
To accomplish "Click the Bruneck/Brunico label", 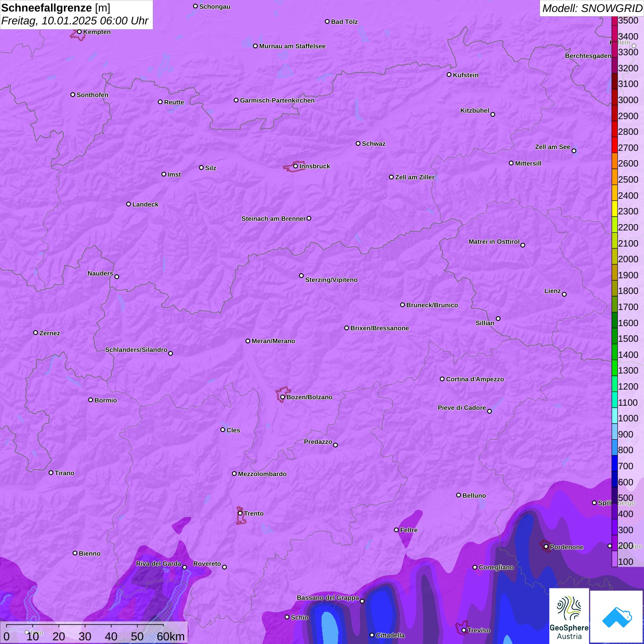I will 432,305.
